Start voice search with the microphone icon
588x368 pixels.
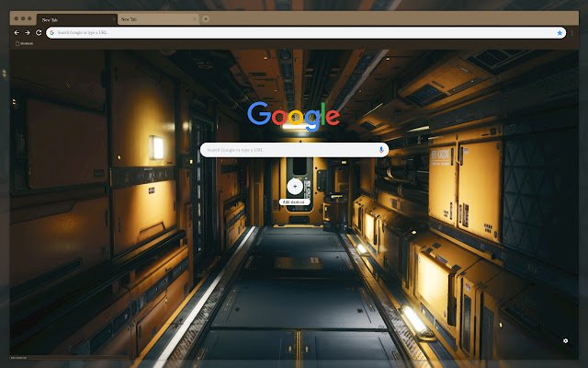[x=381, y=150]
